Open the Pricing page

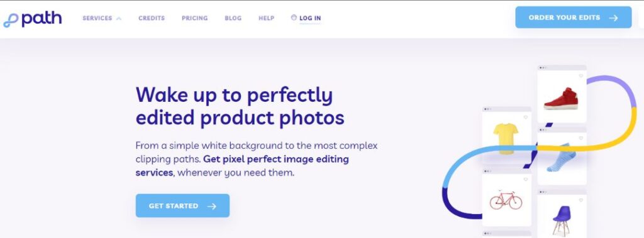click(x=195, y=18)
